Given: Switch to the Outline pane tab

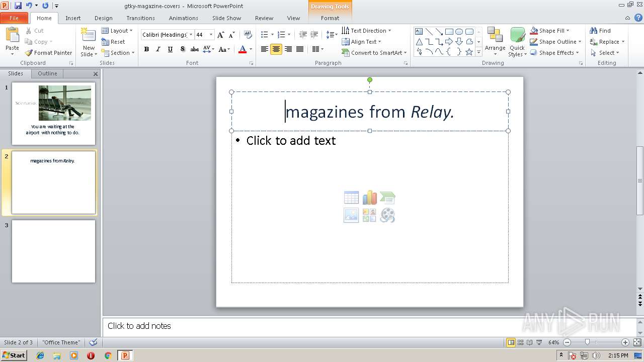Looking at the screenshot, I should tap(47, 73).
